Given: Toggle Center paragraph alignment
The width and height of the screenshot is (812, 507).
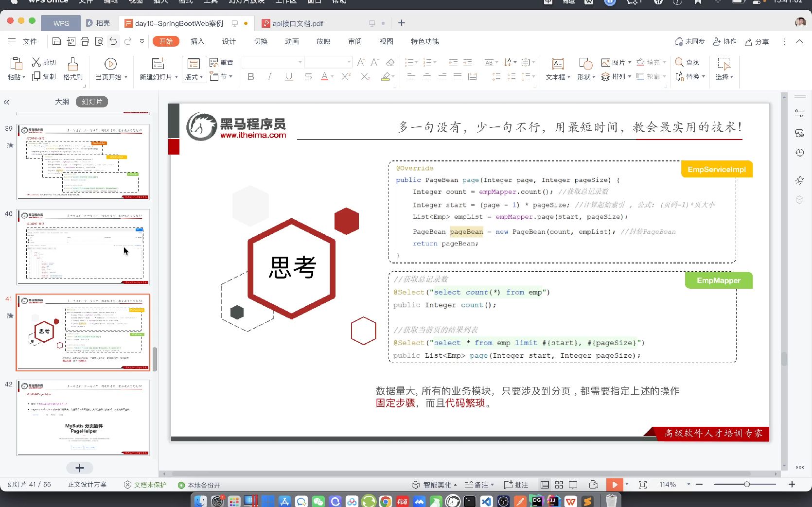Looking at the screenshot, I should click(x=427, y=77).
